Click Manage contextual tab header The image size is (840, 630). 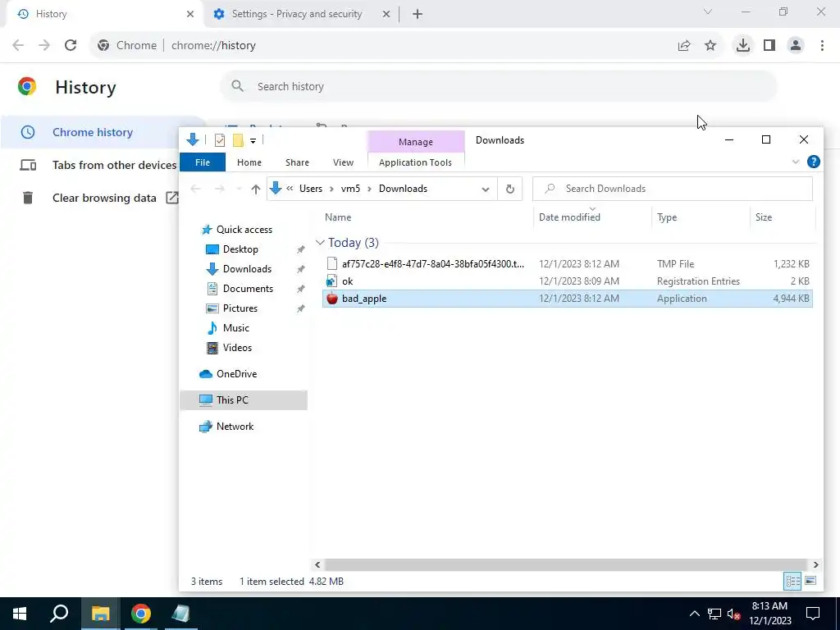tap(416, 142)
